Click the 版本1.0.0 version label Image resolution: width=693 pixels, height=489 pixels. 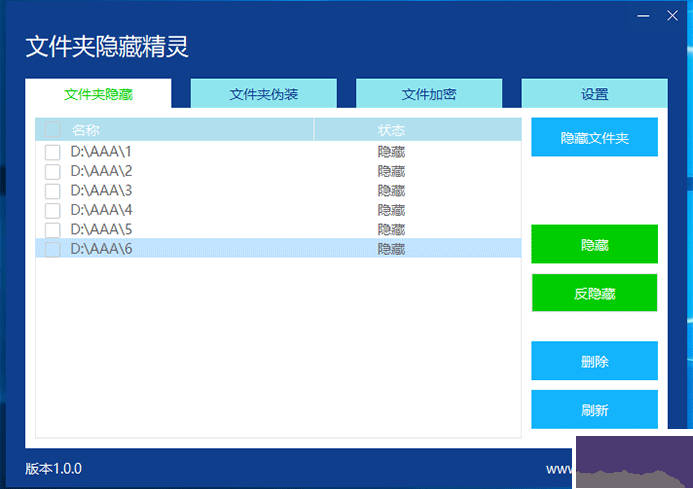coord(53,469)
